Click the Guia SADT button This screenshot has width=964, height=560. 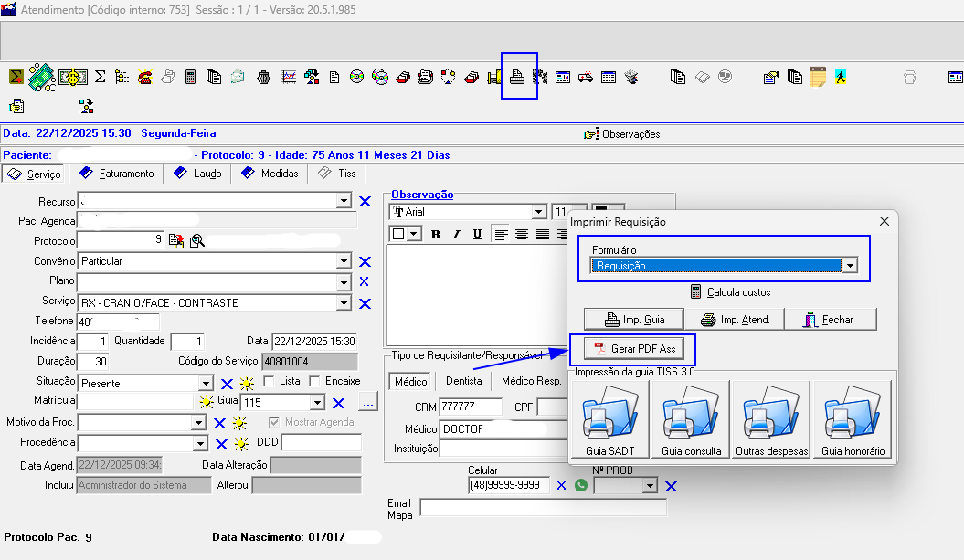click(609, 420)
